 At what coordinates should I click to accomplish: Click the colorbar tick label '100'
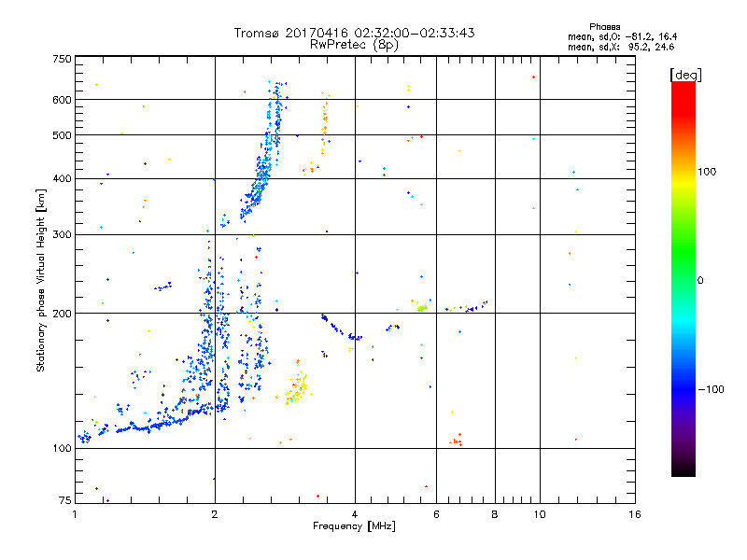(x=707, y=172)
